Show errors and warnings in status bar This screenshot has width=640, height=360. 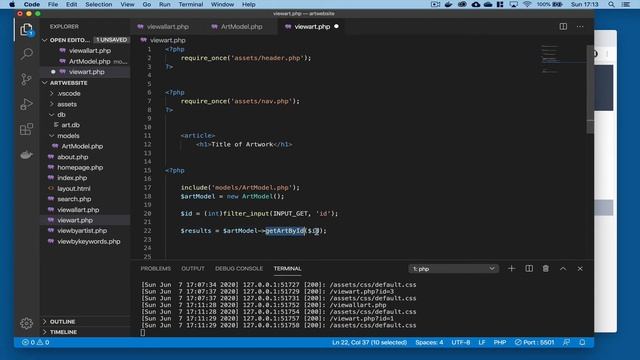tap(36, 342)
